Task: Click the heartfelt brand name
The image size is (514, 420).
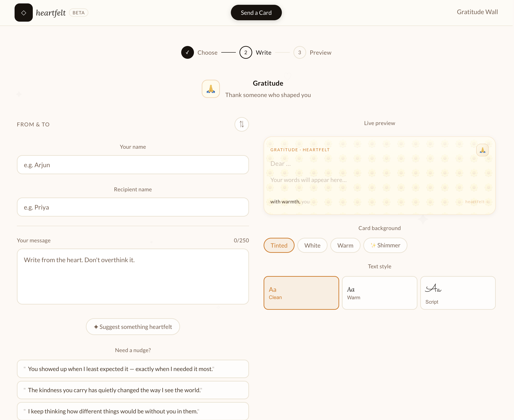Action: 51,13
